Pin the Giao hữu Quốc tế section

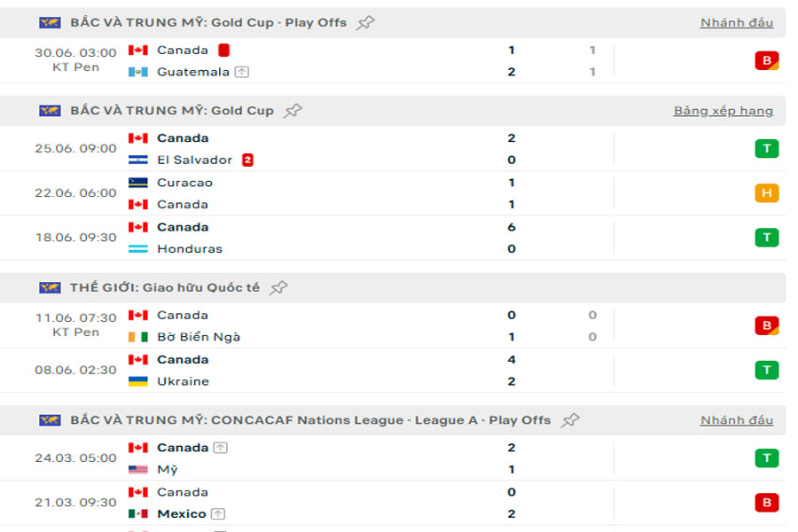[278, 287]
